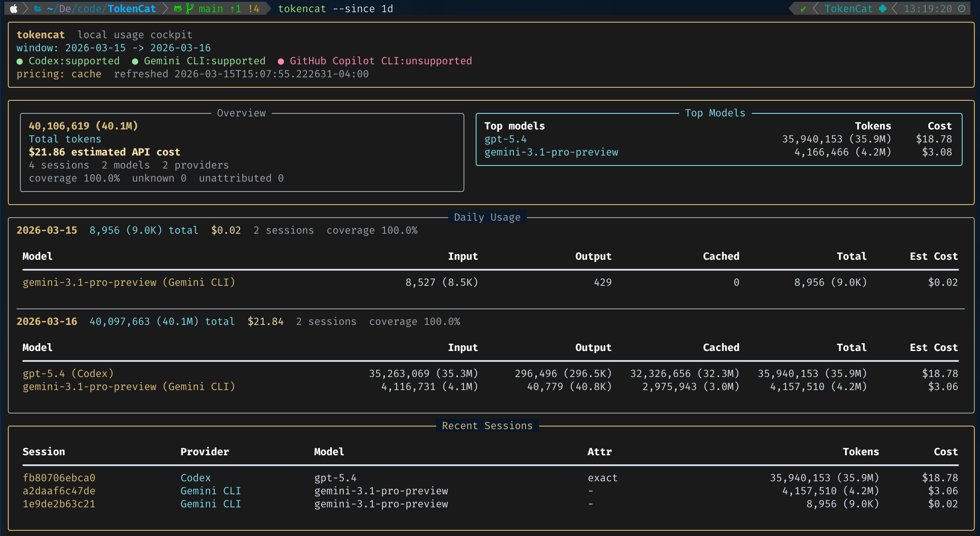Click the '40,779 (40.8K)' output value

569,387
